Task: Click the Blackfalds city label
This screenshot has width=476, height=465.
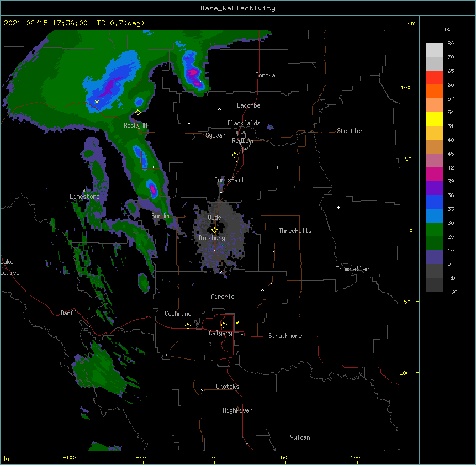Action: coord(244,123)
